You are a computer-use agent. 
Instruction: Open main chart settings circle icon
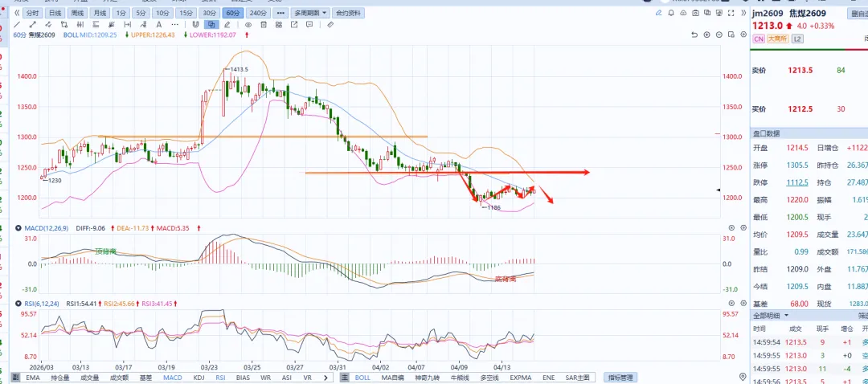point(743,35)
